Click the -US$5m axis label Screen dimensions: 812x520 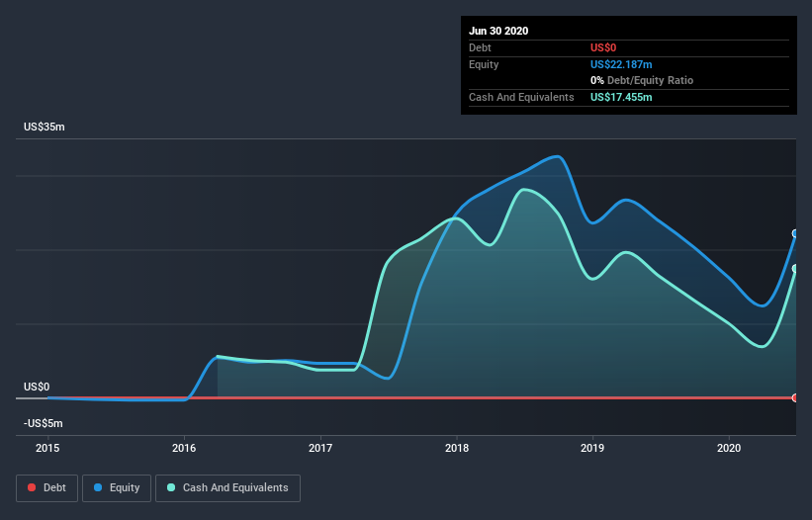(43, 423)
